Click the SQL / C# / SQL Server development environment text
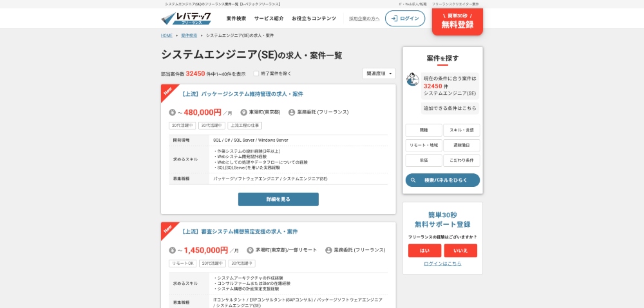 251,140
